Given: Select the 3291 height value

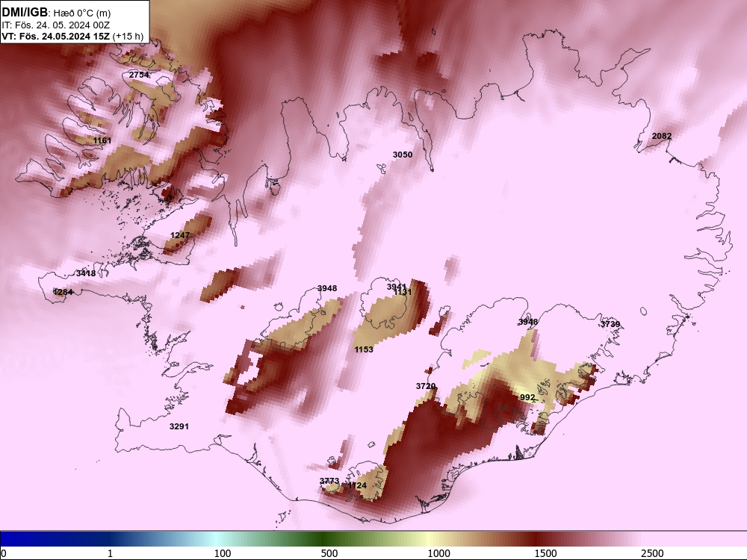Looking at the screenshot, I should 179,426.
